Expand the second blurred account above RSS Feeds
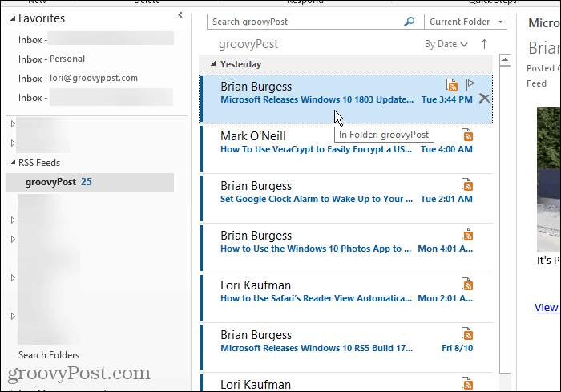Image resolution: width=561 pixels, height=392 pixels. click(x=13, y=143)
